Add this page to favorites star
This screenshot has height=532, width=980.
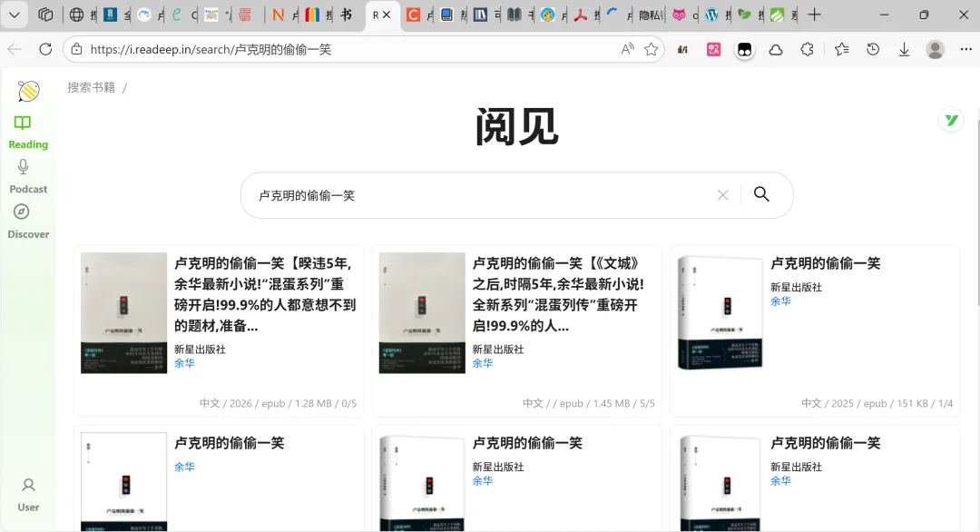click(652, 49)
